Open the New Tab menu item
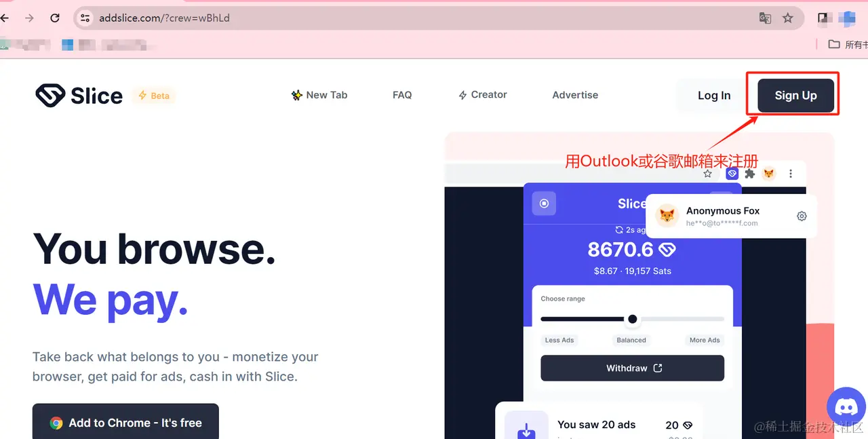 (x=319, y=95)
